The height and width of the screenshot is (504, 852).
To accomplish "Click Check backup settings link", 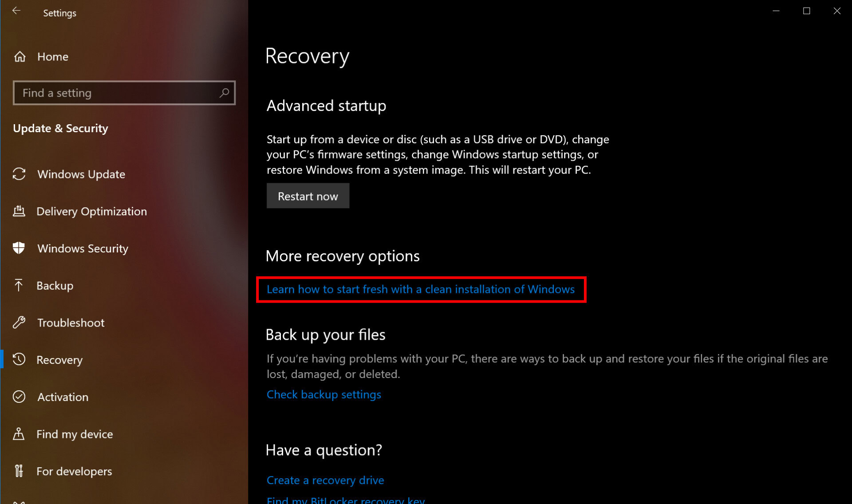I will [x=323, y=394].
